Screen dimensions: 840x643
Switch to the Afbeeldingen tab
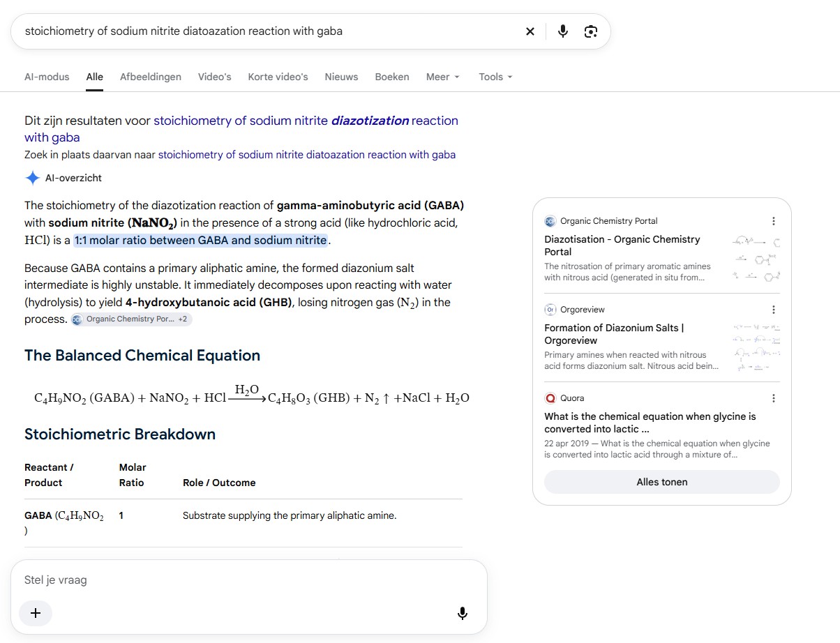pyautogui.click(x=151, y=77)
